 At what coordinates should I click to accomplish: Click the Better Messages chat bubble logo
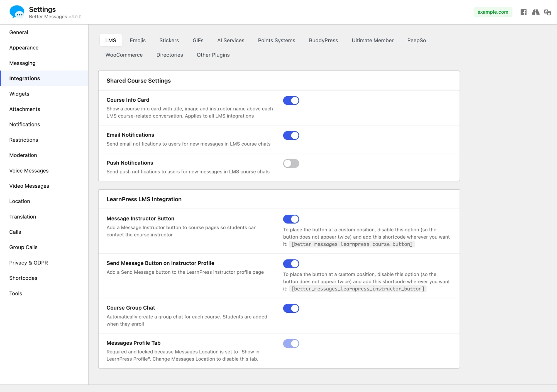[17, 12]
